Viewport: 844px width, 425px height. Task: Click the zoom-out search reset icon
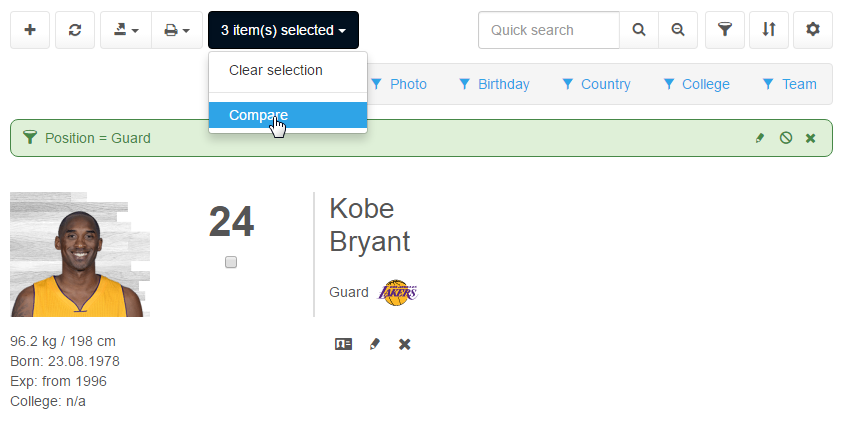(678, 30)
